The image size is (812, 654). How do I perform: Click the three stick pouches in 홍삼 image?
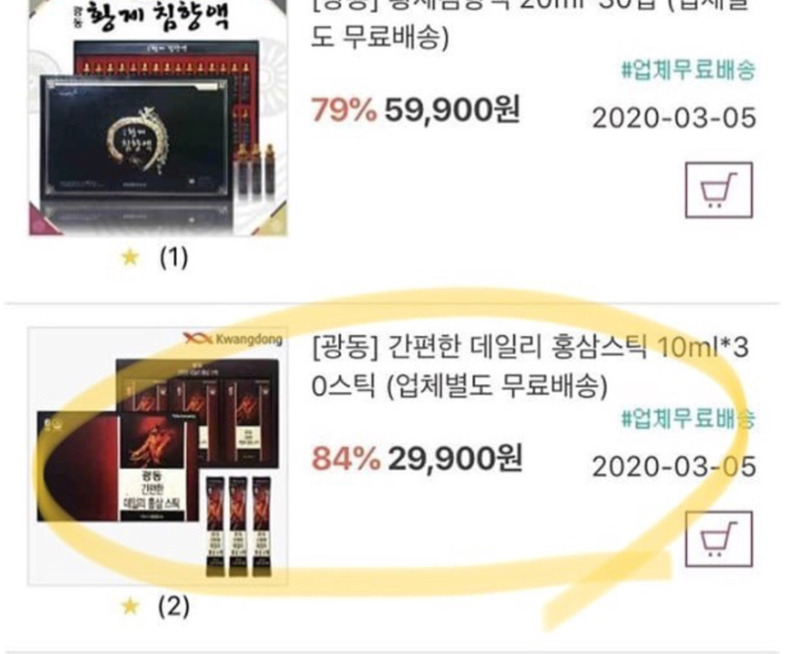click(238, 526)
